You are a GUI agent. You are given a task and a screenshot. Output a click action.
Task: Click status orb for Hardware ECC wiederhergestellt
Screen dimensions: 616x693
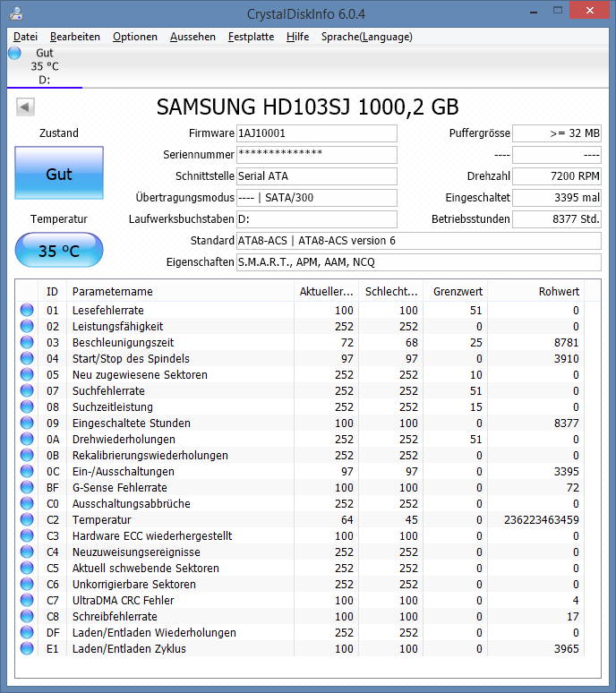[27, 535]
